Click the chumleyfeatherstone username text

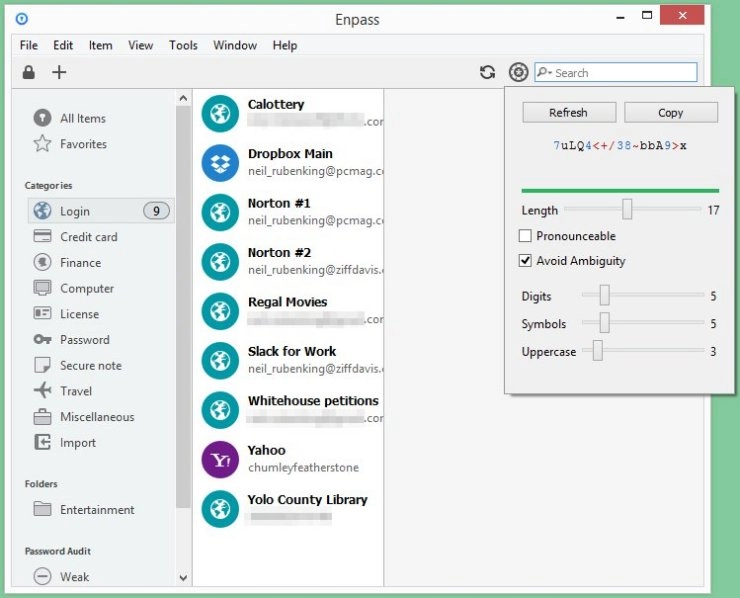(303, 467)
